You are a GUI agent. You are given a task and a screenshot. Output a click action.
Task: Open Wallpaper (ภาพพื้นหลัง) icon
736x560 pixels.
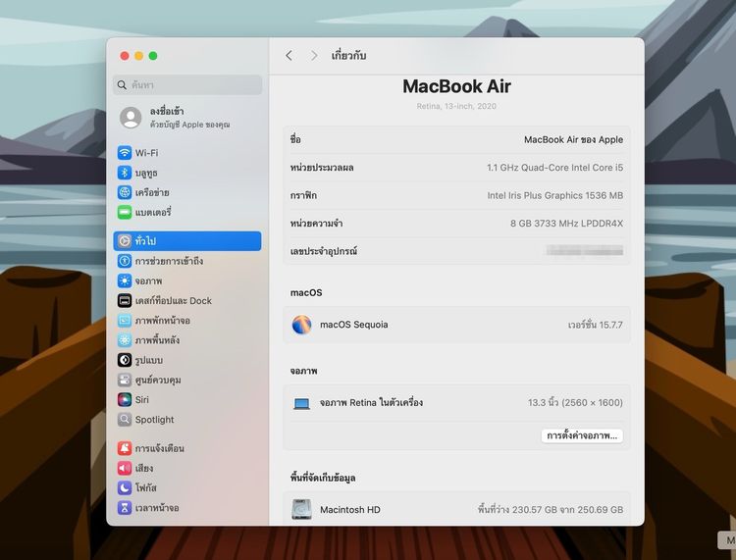pos(125,340)
